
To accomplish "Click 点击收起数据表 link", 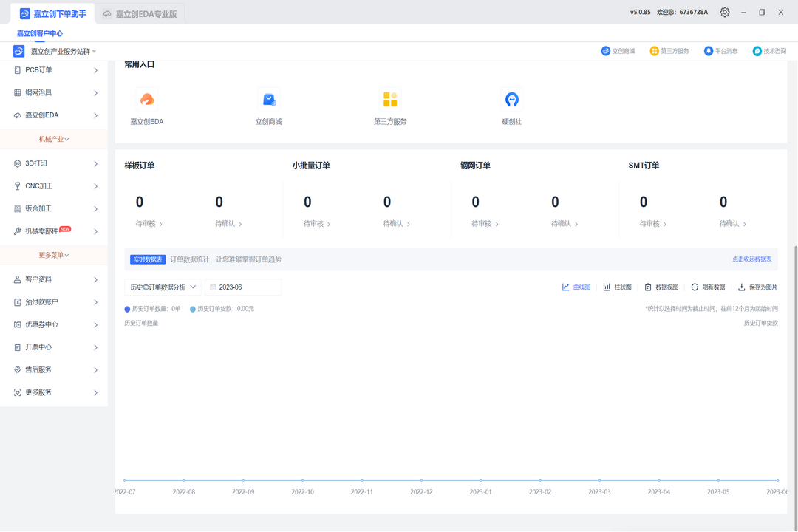I will 751,259.
